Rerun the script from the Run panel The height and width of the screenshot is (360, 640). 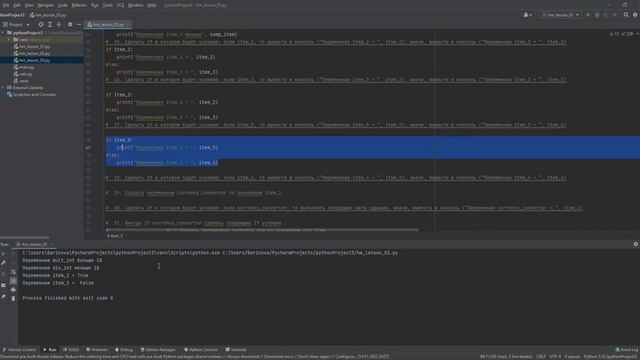[4, 253]
